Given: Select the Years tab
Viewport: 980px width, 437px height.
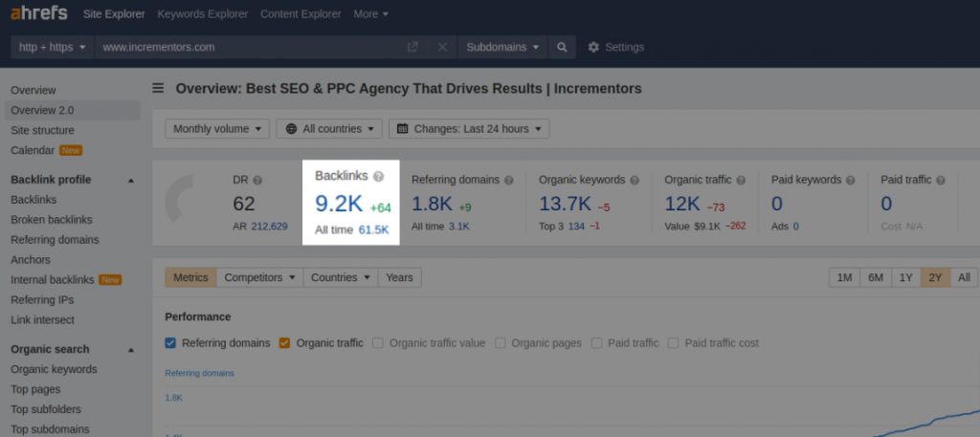Looking at the screenshot, I should click(399, 277).
